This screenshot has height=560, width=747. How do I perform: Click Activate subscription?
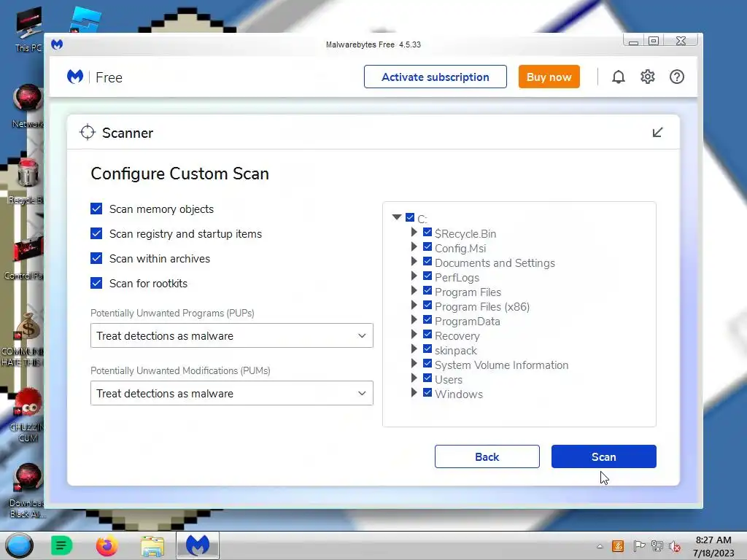pos(435,77)
